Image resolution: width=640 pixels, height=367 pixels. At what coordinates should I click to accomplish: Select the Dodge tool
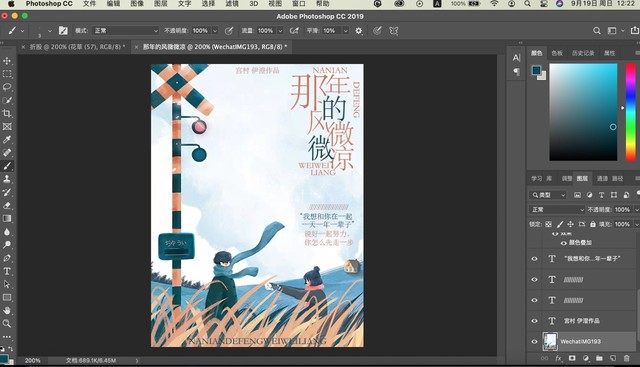(x=7, y=245)
